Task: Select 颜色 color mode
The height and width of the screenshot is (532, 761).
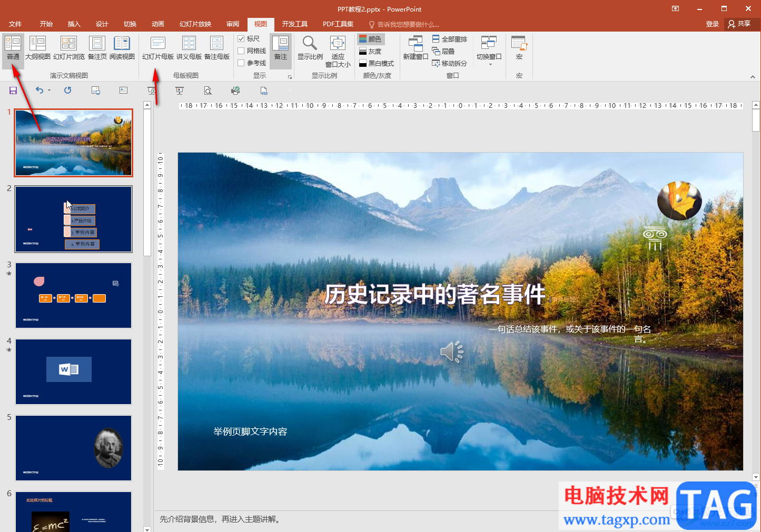Action: pos(371,39)
